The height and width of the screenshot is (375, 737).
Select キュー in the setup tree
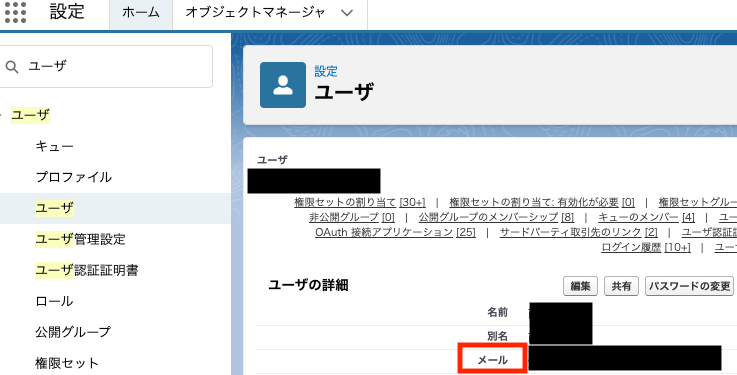click(x=55, y=147)
